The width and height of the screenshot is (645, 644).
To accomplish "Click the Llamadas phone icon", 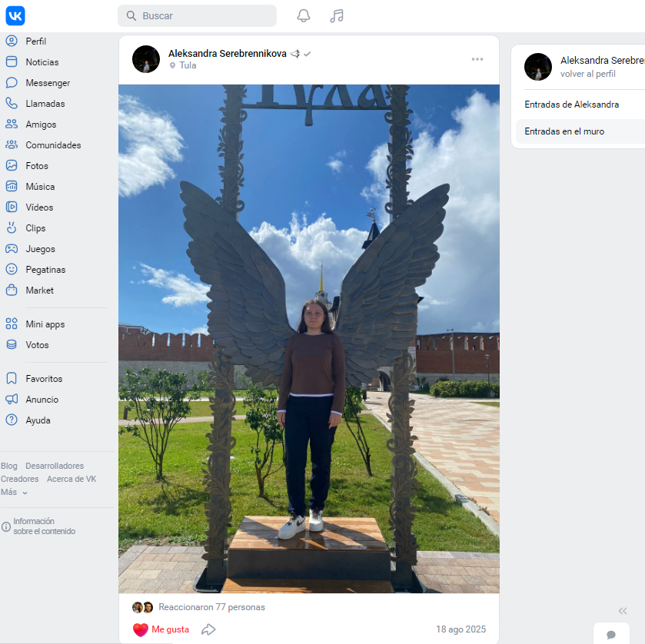I will [12, 103].
